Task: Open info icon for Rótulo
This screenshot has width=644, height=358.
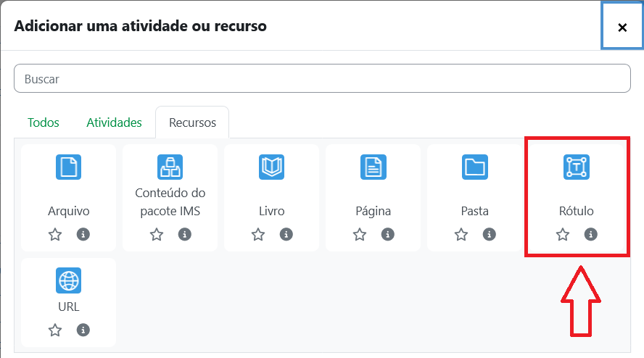Action: tap(591, 235)
